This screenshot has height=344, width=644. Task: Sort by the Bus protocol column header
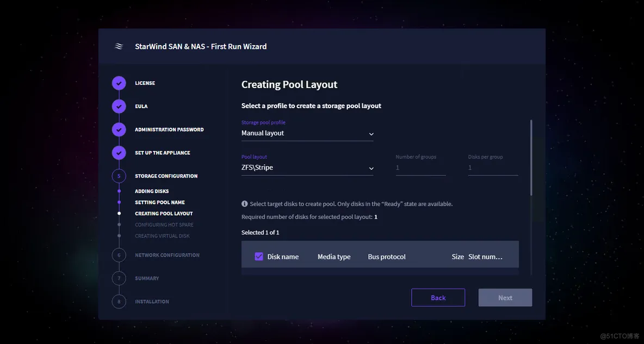pyautogui.click(x=387, y=257)
